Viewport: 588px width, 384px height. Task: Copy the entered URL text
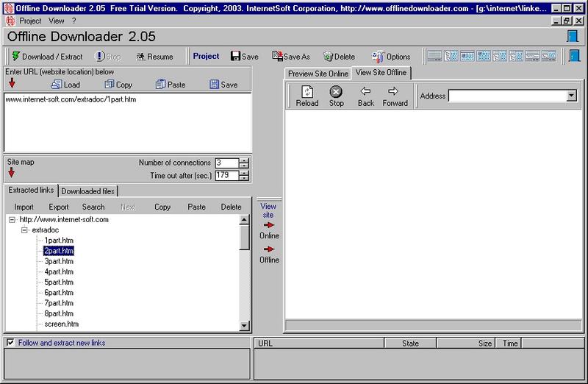[x=118, y=85]
